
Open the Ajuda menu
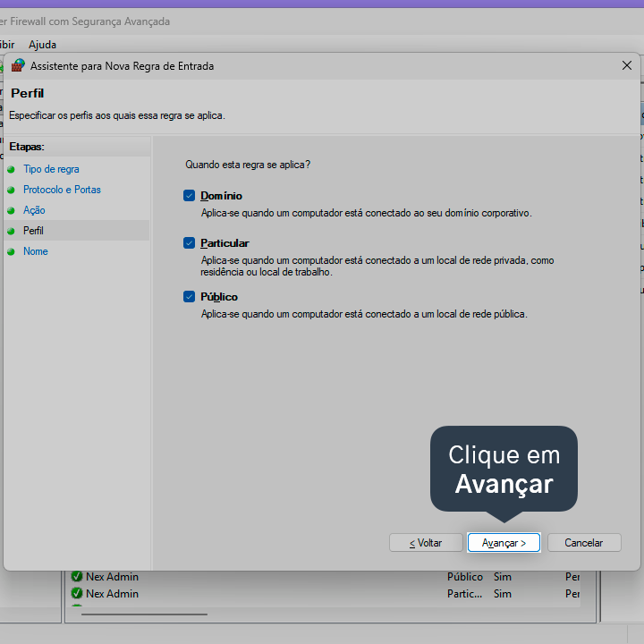pos(42,45)
